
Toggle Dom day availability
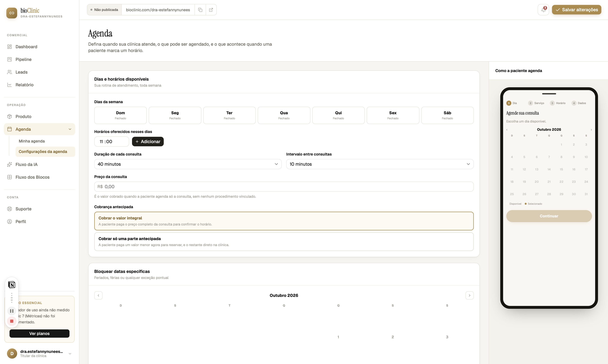(x=120, y=115)
